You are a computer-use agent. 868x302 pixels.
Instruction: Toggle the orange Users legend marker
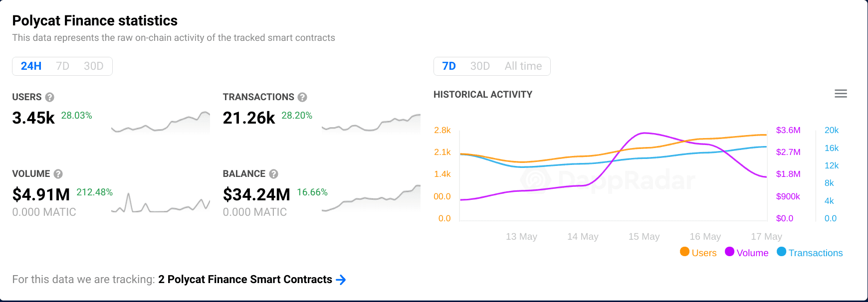(x=684, y=252)
